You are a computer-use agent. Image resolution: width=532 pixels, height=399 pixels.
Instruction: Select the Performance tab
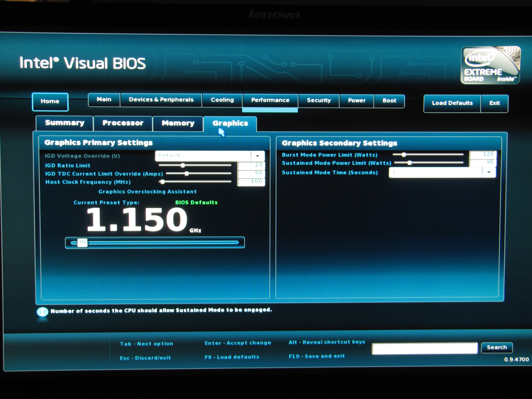[270, 101]
